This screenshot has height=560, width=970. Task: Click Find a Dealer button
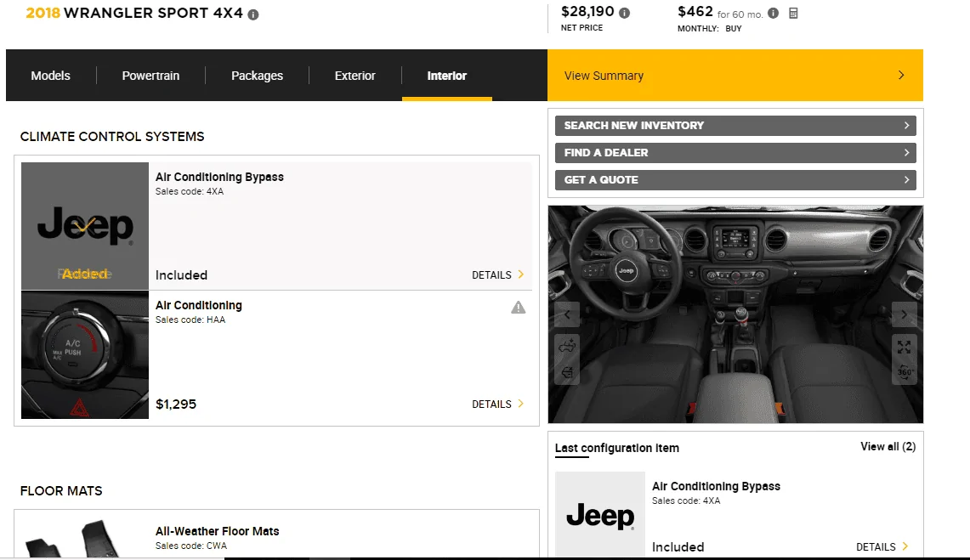coord(735,153)
